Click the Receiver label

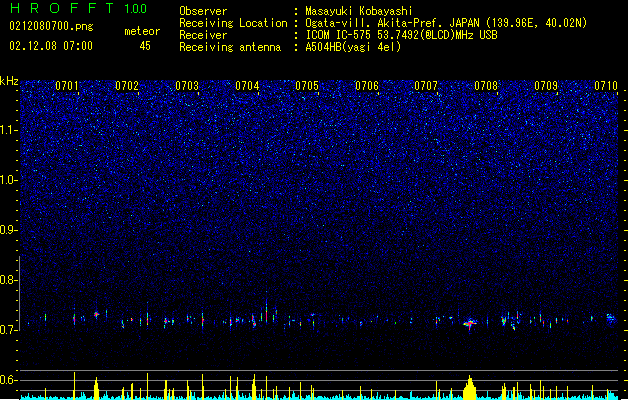[203, 35]
